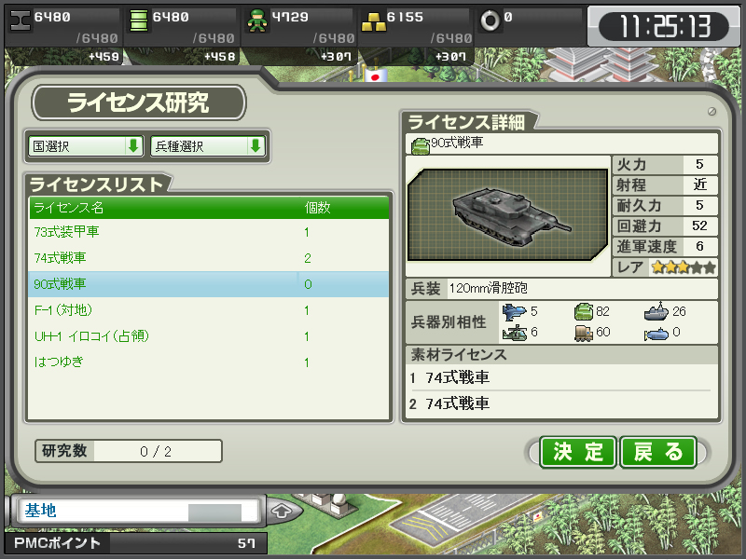This screenshot has width=746, height=560.
Task: Click the 90式戦車 tank preview image
Action: (x=508, y=215)
